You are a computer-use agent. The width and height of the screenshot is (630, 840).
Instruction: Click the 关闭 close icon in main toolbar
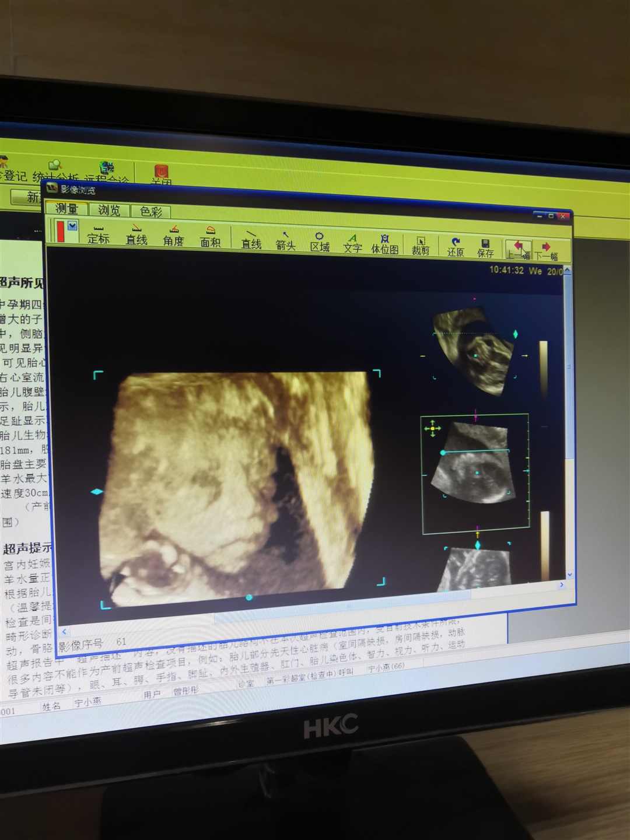coord(161,175)
